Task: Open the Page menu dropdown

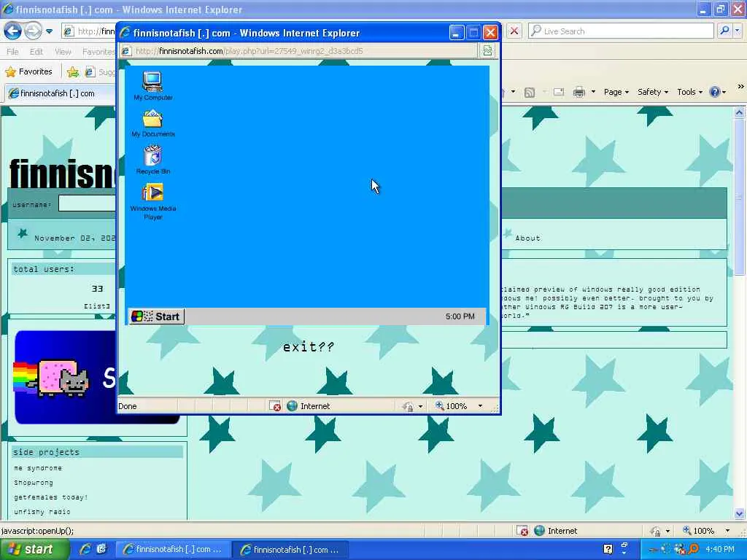Action: [x=616, y=93]
